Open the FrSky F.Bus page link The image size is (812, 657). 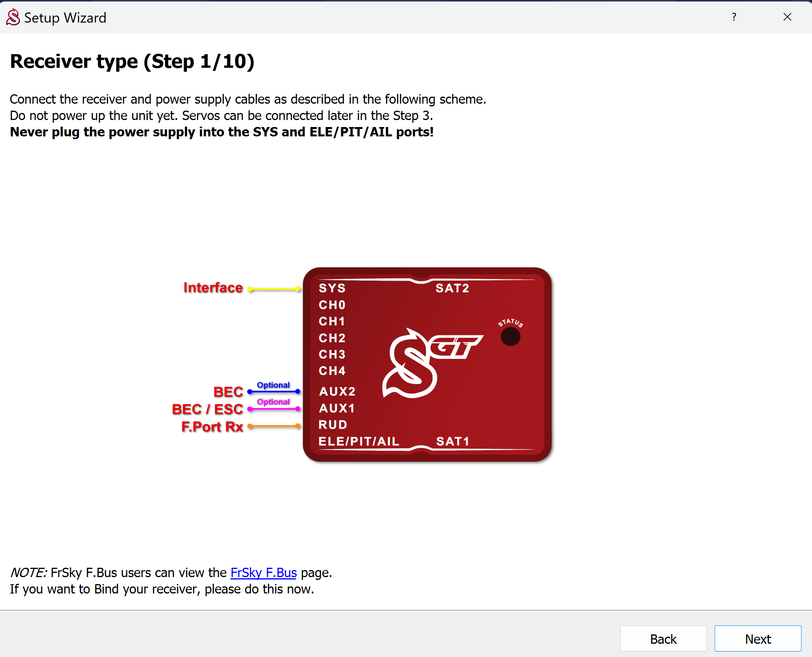263,572
